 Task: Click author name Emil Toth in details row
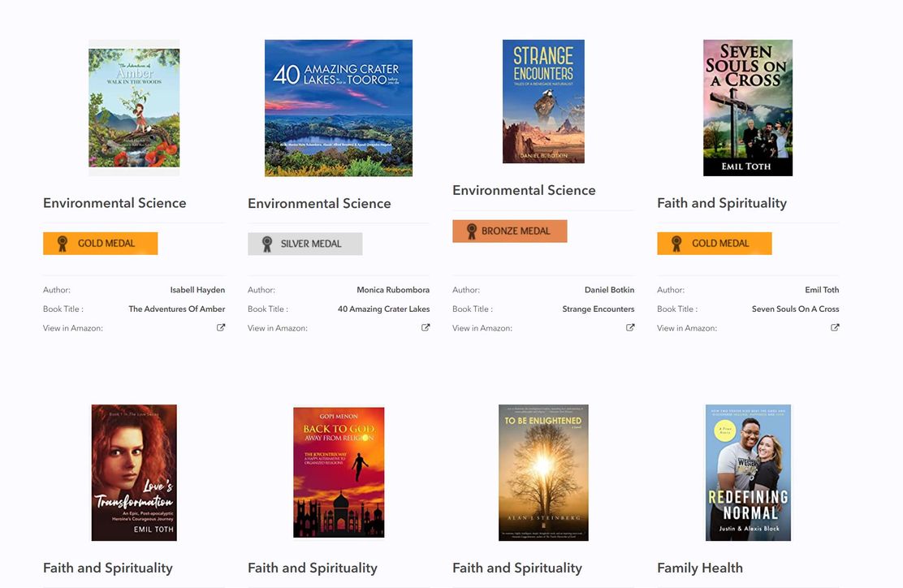[x=822, y=290]
